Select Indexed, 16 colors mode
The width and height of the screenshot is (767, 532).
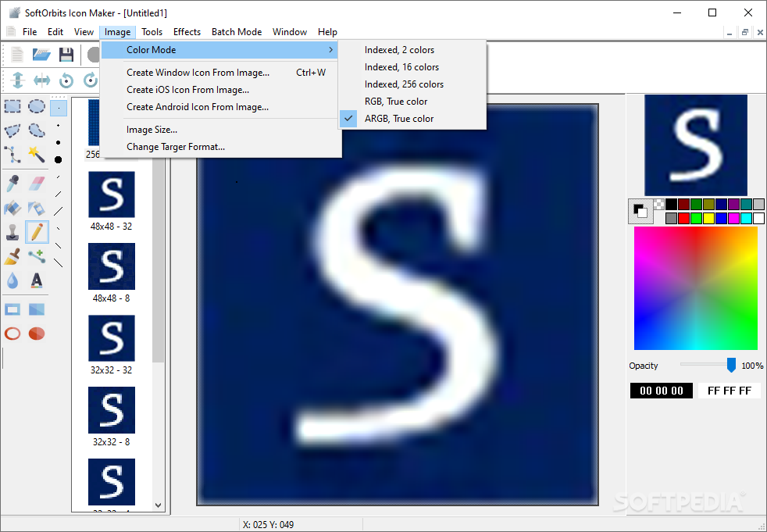tap(412, 67)
